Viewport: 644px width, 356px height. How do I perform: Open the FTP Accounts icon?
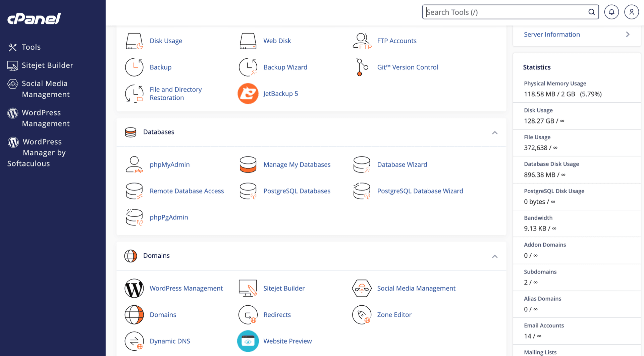coord(362,41)
